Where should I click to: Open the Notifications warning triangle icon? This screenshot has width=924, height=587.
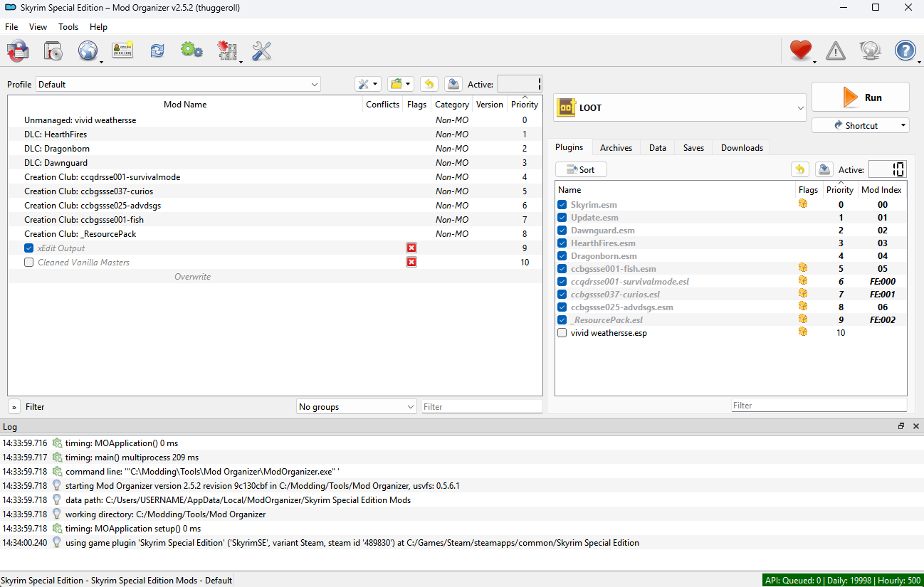pos(836,51)
